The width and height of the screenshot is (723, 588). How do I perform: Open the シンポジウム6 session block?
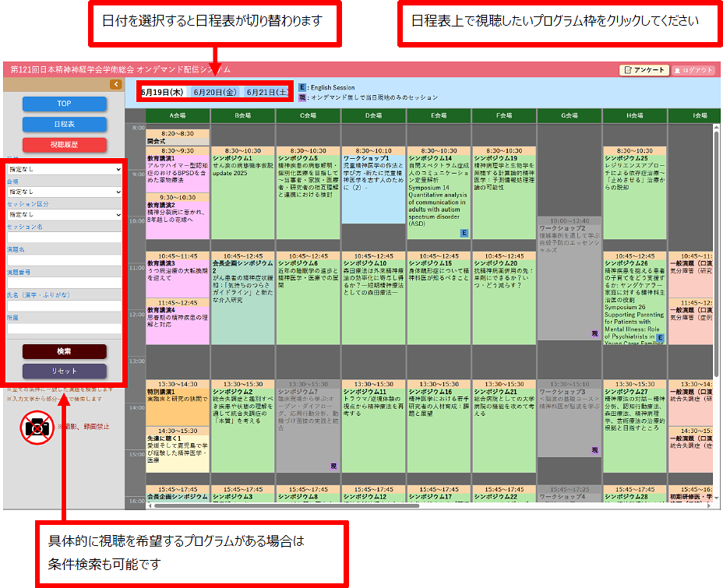click(308, 298)
